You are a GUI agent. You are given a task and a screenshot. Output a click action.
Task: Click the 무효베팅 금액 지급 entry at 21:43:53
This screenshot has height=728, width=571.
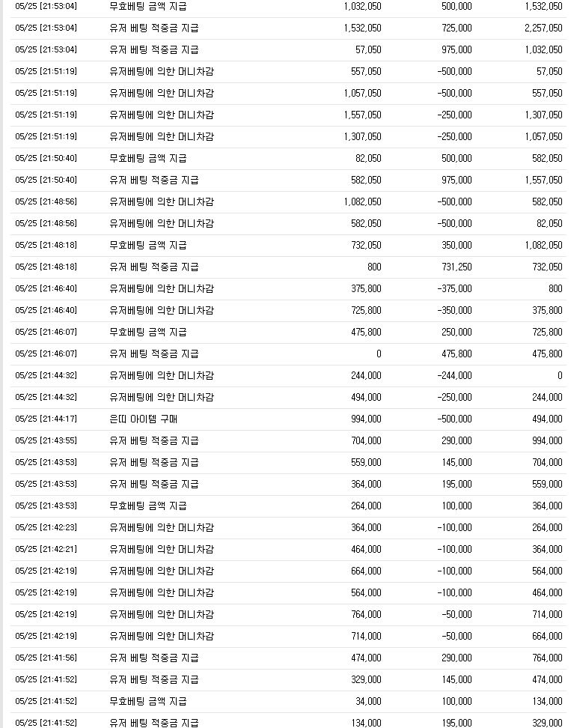tap(148, 506)
